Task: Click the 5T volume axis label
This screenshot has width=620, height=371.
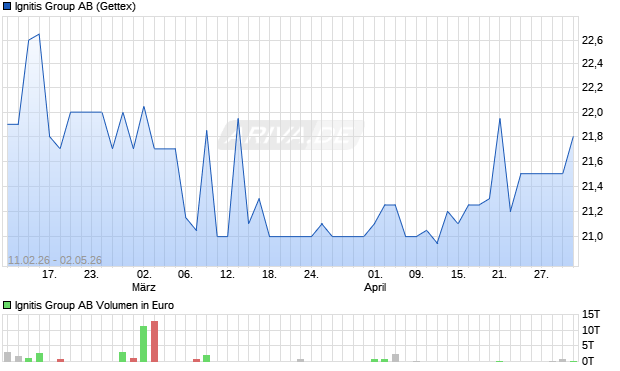Action: click(x=588, y=346)
